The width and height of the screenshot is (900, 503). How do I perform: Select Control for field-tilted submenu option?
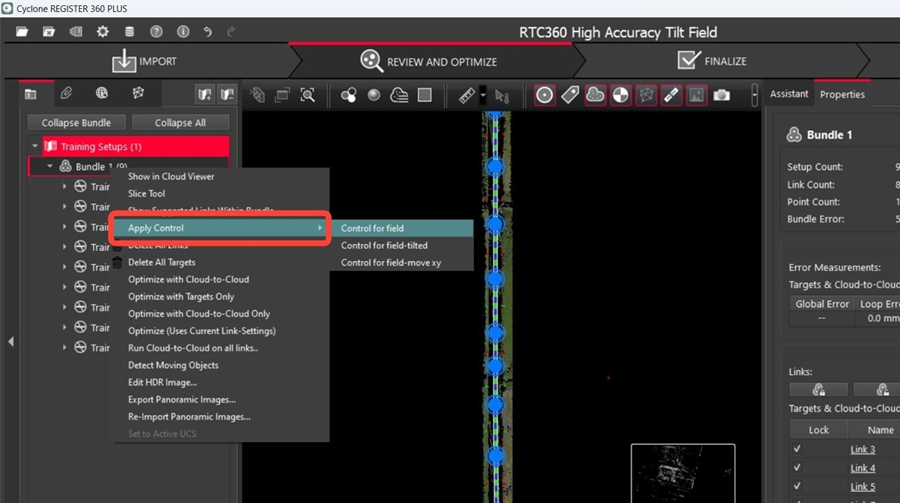384,245
